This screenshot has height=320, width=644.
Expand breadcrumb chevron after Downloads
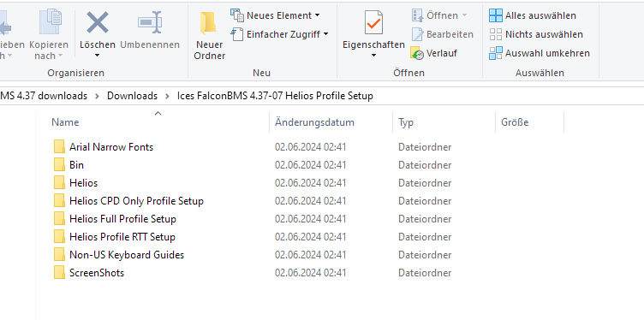coord(167,96)
